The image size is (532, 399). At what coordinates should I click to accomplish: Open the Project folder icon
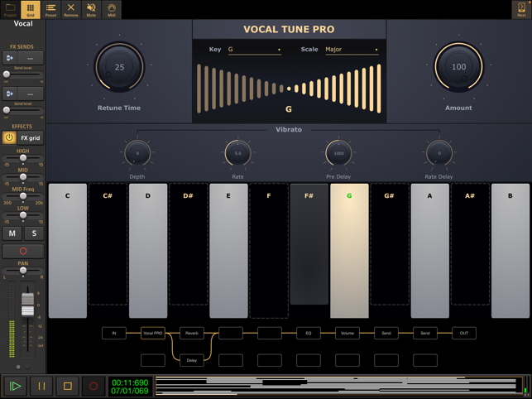[x=10, y=9]
